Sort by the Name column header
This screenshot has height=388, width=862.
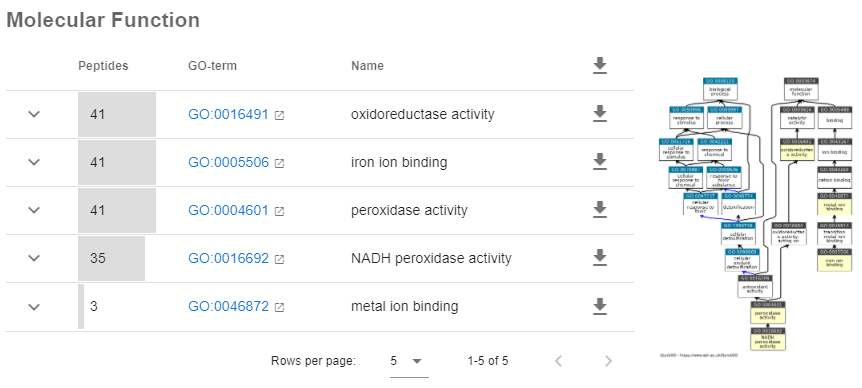tap(367, 66)
